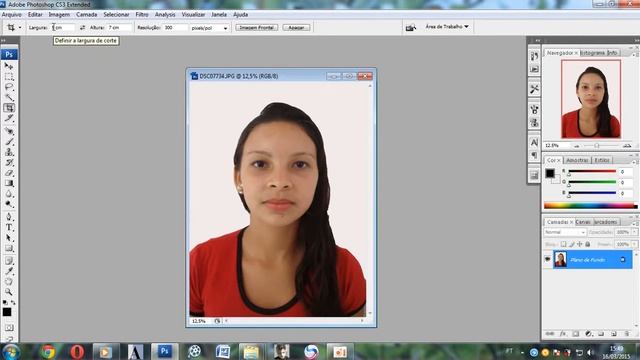Viewport: 640px width, 360px height.
Task: Open the Imagem menu
Action: pos(59,14)
